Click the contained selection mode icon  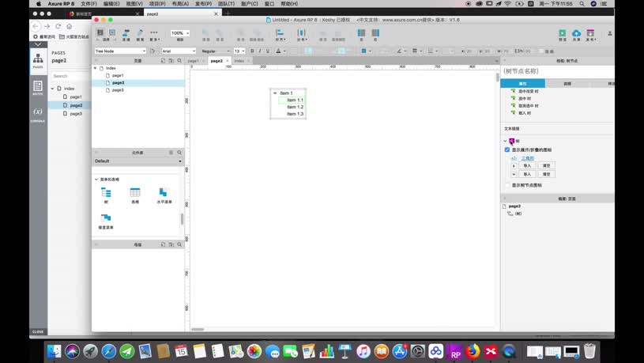pos(112,32)
